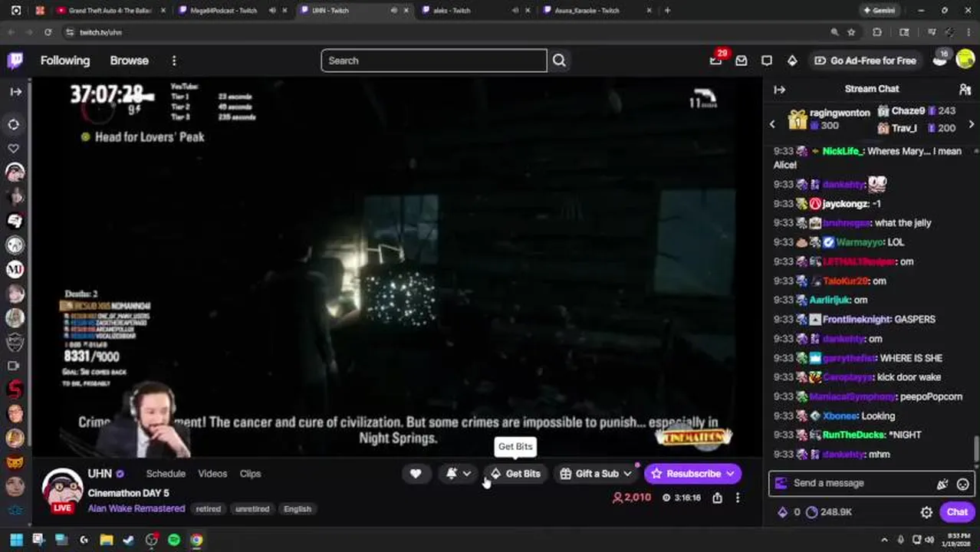This screenshot has width=980, height=552.
Task: Open File Explorer from the taskbar
Action: click(x=106, y=540)
